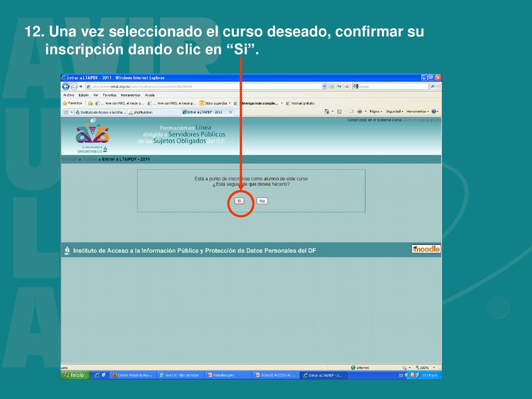The height and width of the screenshot is (399, 532).
Task: Open the address bar history dropdown
Action: pos(324,87)
